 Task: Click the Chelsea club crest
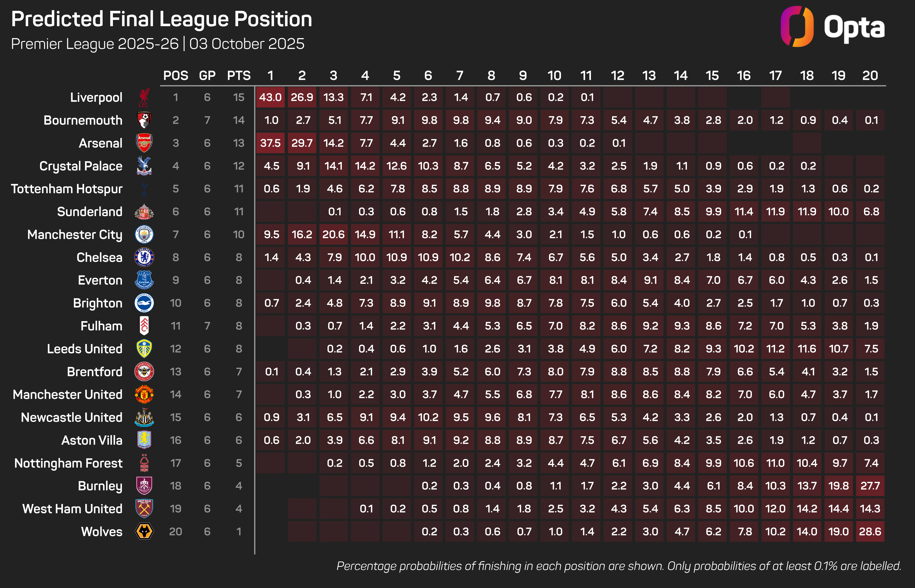coord(144,257)
